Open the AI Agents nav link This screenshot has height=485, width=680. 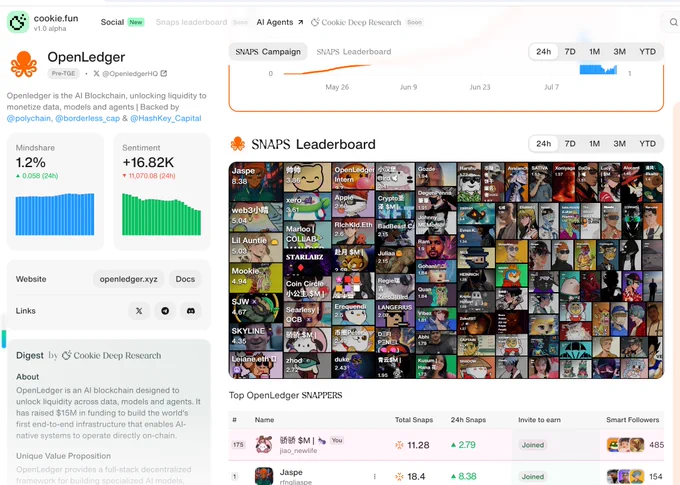click(280, 22)
